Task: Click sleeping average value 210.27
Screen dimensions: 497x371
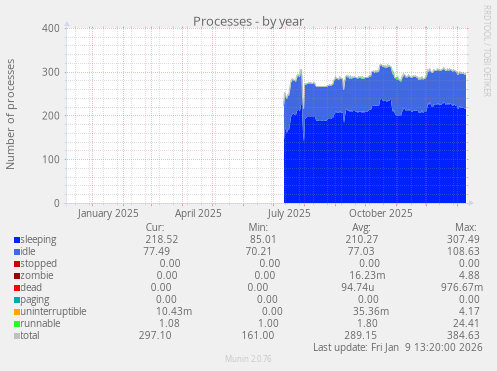Action: 362,239
